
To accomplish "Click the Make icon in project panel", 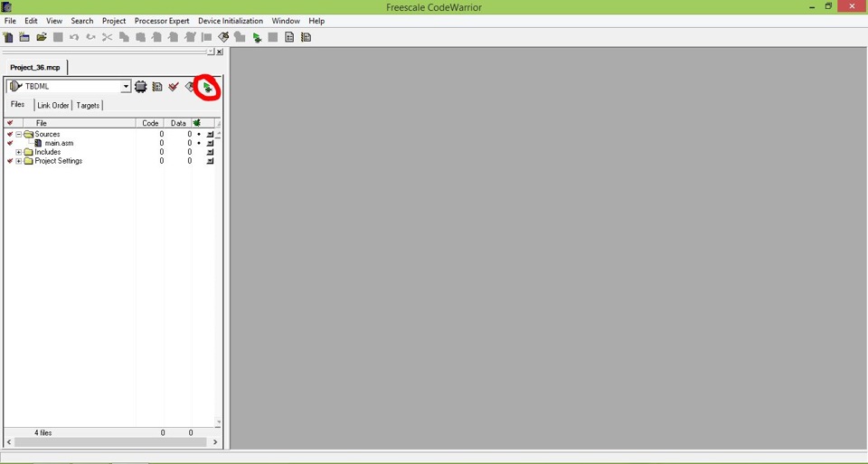I will click(x=190, y=86).
